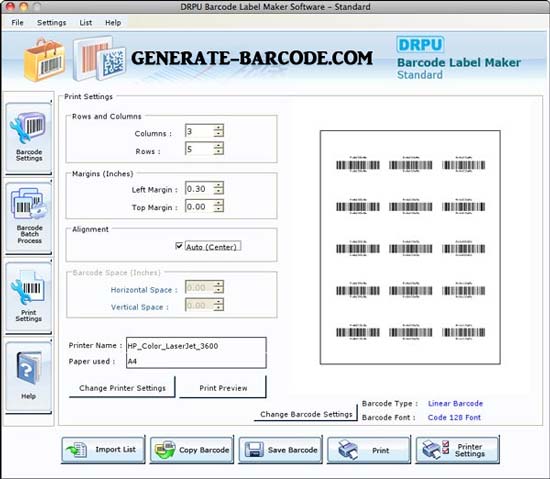
Task: Click the Copy Barcode icon button
Action: 192,449
